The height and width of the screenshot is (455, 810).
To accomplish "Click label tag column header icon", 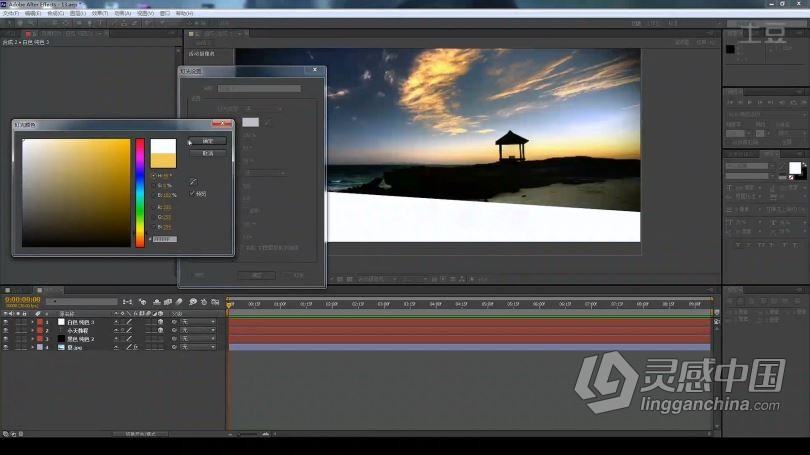I will (38, 313).
